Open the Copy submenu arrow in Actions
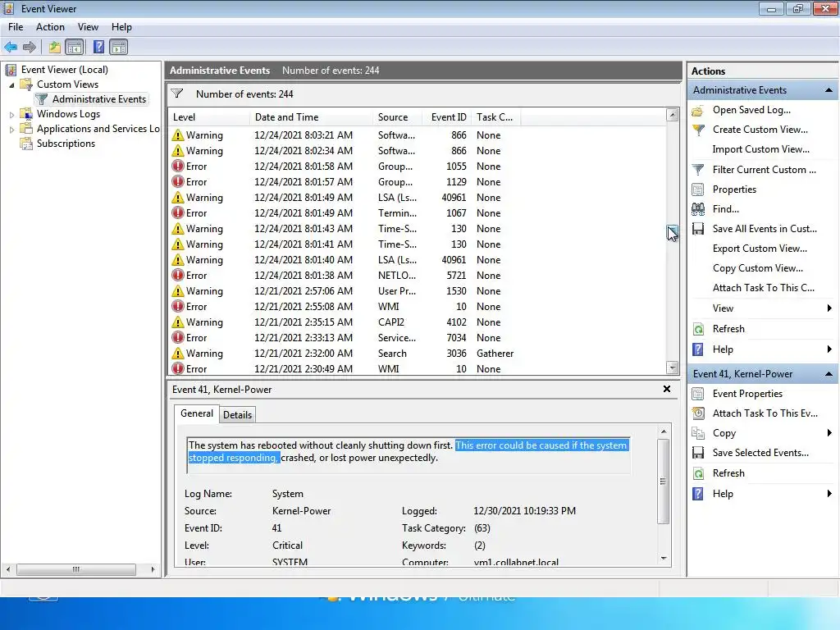Viewport: 840px width, 630px height. (x=829, y=433)
